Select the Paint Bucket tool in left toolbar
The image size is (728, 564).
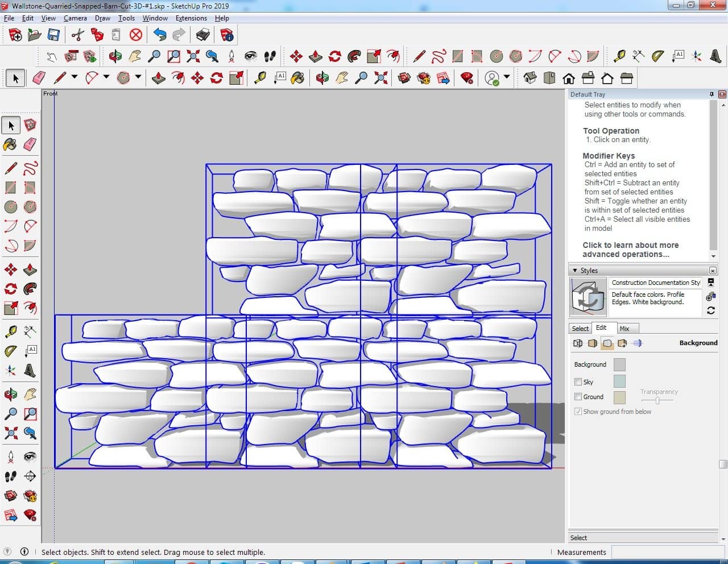[x=10, y=144]
